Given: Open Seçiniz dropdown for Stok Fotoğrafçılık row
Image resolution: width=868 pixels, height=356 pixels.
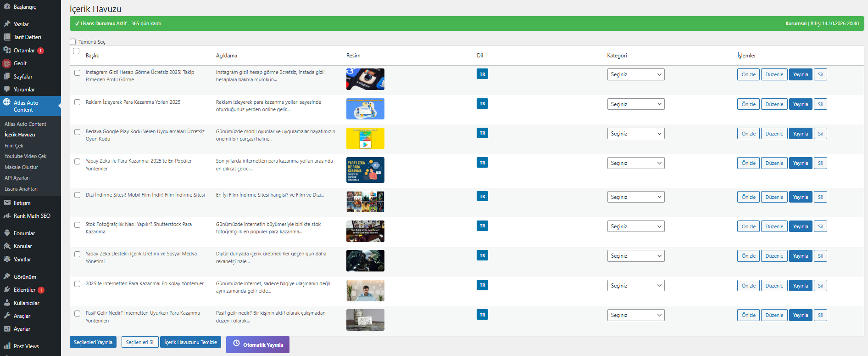Looking at the screenshot, I should tap(635, 226).
